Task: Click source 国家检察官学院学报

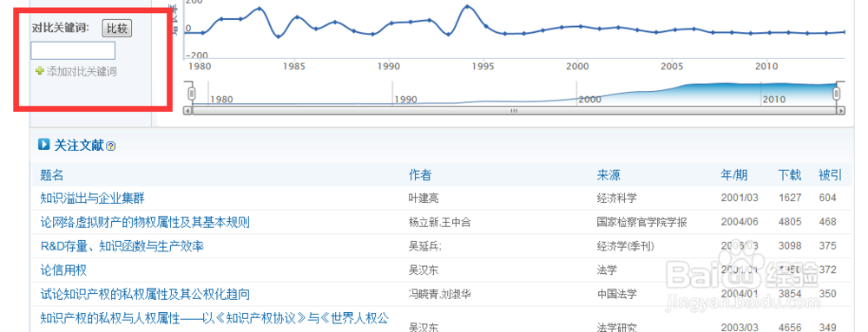Action: coord(642,222)
